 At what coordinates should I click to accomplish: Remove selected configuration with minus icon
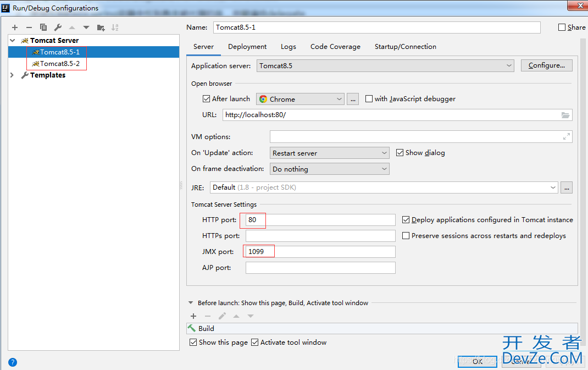[x=29, y=27]
